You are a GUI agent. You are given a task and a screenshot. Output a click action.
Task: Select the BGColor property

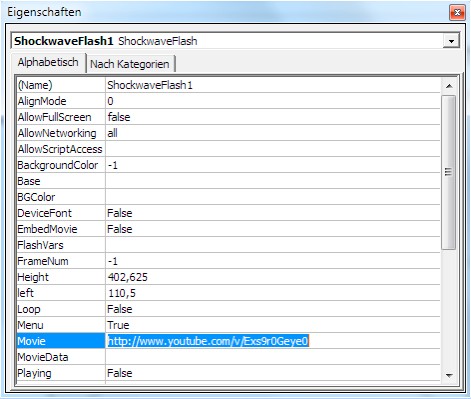tap(61, 197)
